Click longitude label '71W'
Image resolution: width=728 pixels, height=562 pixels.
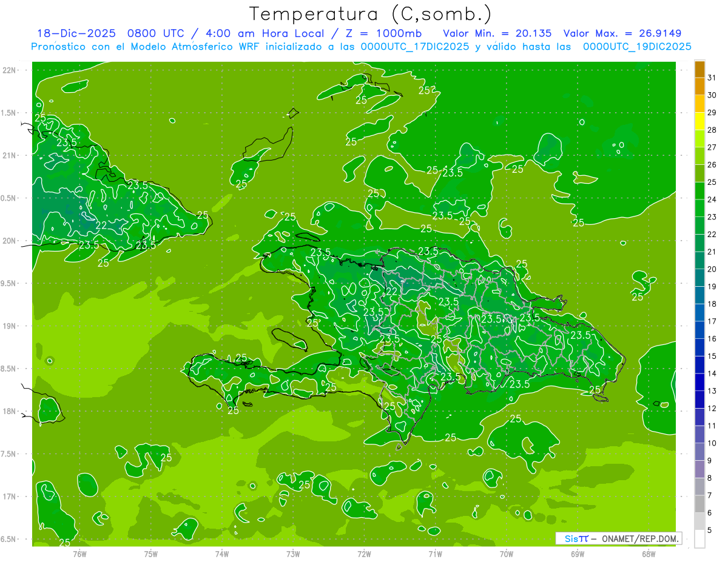tap(435, 554)
